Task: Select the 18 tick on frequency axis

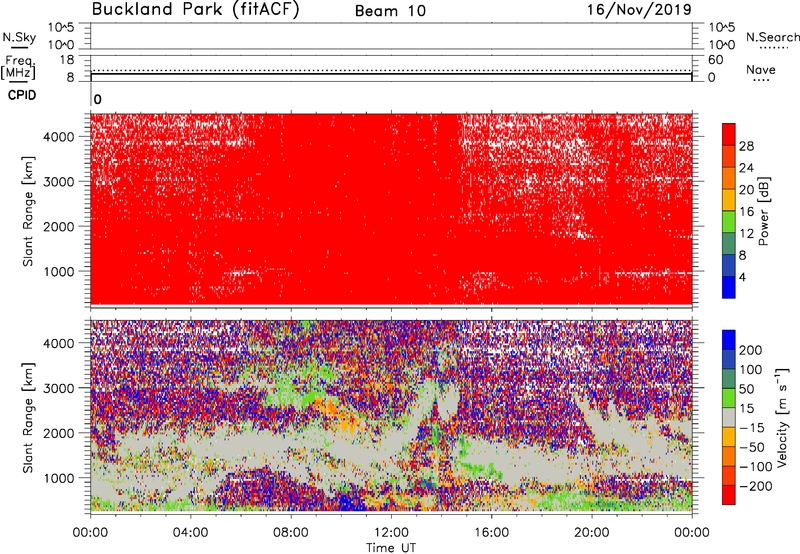Action: [x=67, y=60]
